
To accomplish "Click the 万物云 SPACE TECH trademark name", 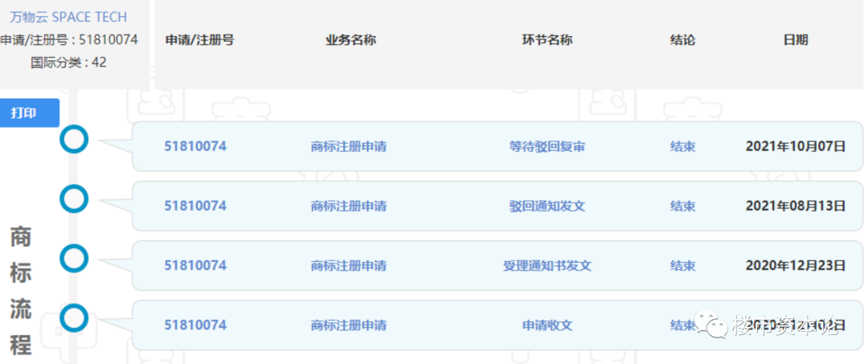I will coord(68,17).
